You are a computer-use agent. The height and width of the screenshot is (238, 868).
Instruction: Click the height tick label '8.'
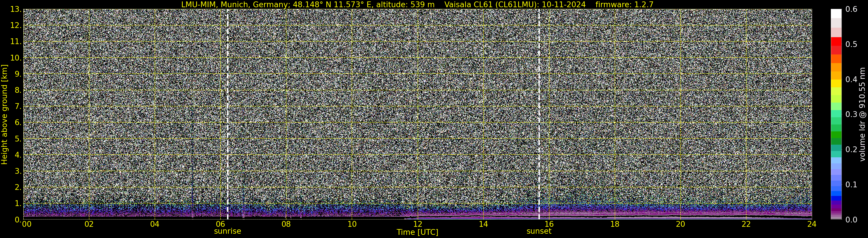click(18, 90)
